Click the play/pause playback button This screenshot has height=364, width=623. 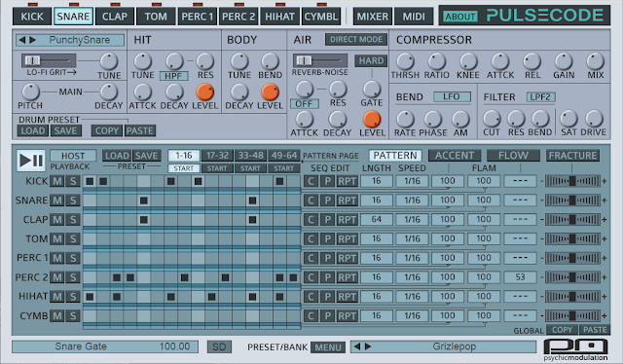coord(31,161)
